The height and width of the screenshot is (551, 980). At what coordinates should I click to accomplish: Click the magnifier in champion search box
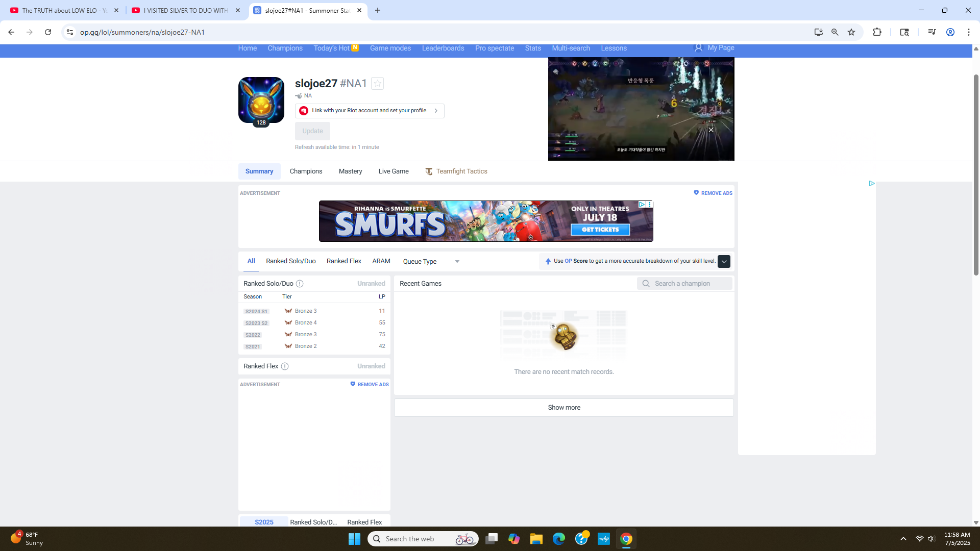click(646, 284)
